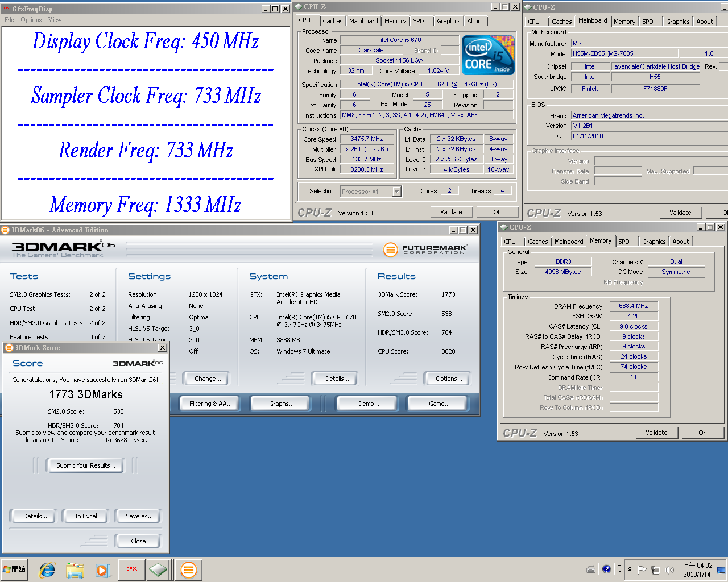Switch to 3DMark06 via orange taskbar icon
This screenshot has width=728, height=582.
click(189, 569)
